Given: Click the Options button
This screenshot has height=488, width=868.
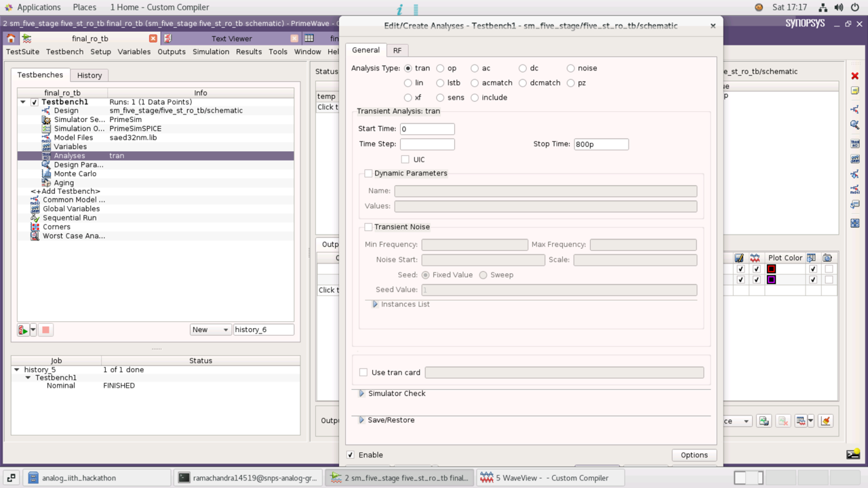Looking at the screenshot, I should pos(694,455).
